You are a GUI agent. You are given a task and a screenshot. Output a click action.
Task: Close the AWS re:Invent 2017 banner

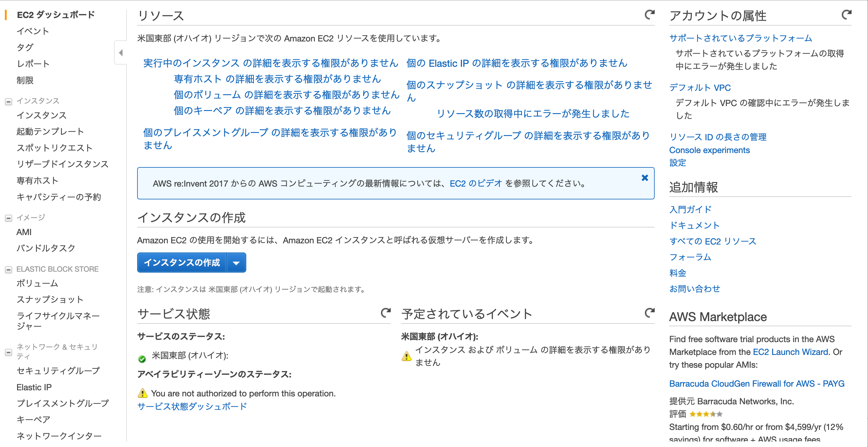645,178
